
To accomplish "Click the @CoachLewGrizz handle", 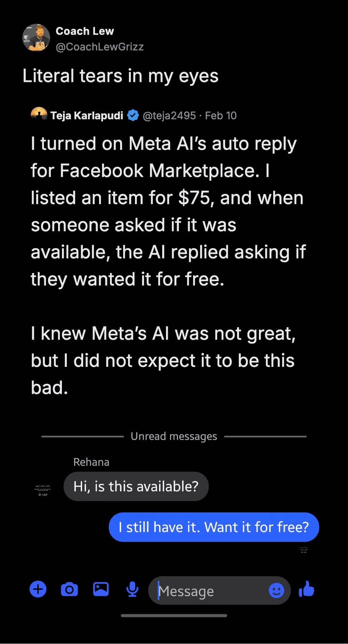I will tap(99, 47).
